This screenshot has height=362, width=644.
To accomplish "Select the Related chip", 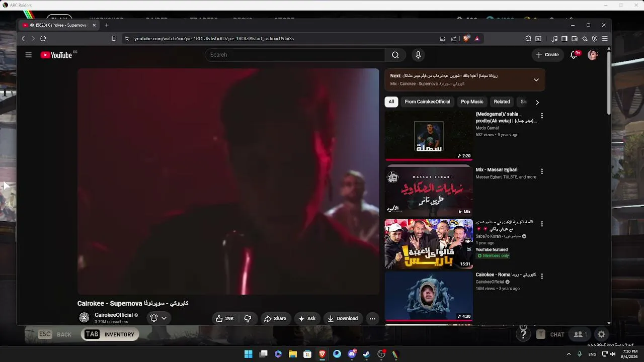I will tap(502, 102).
